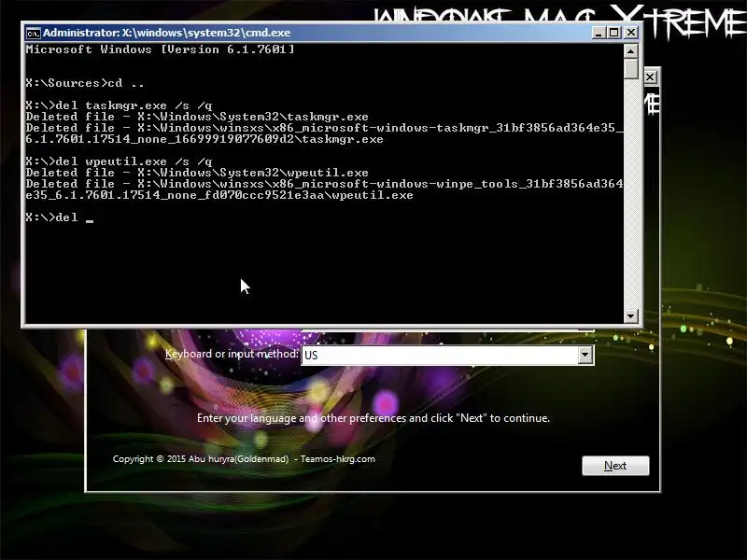Click the 'Keyboard or input method:' label
The image size is (747, 560).
[232, 354]
